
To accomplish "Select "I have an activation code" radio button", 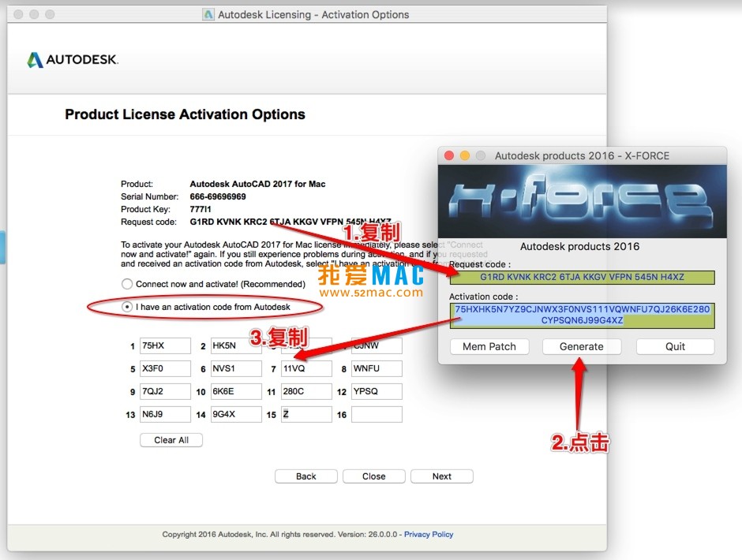I will (127, 307).
